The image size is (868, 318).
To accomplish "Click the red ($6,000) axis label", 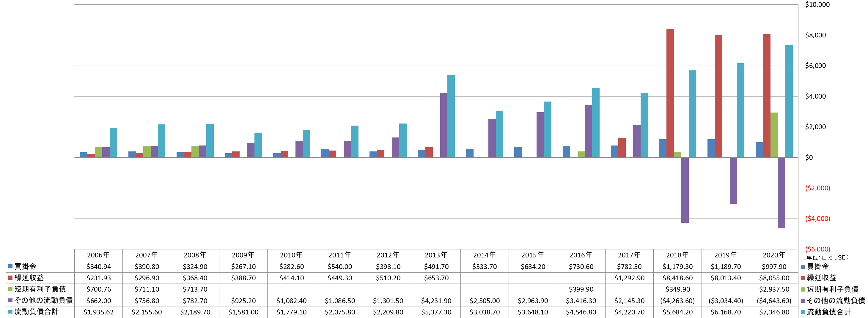I will 817,249.
